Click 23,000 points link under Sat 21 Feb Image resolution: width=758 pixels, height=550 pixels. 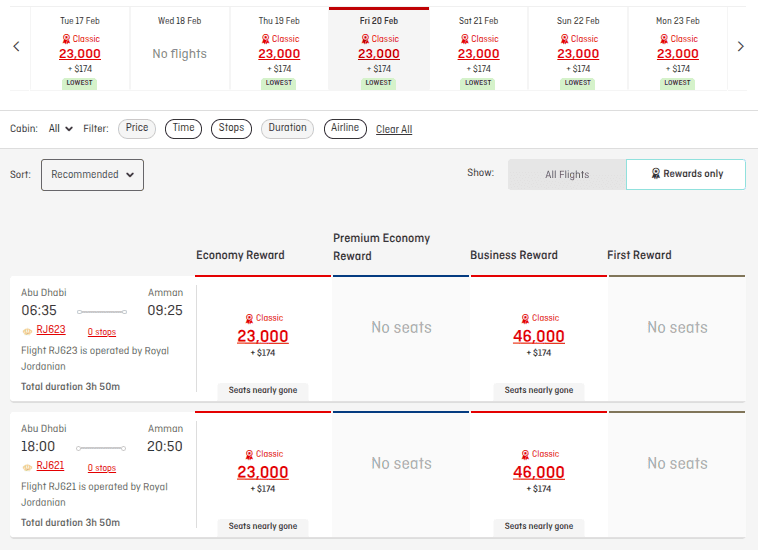478,54
